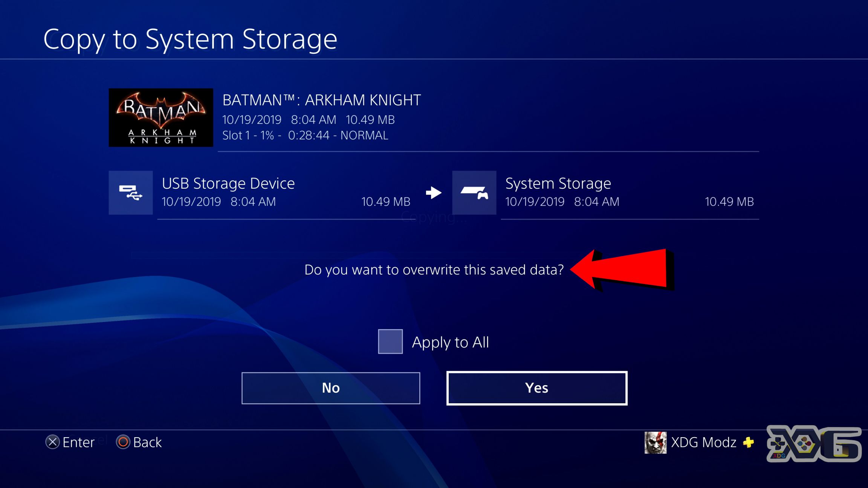Click the transfer arrow between storage devices
This screenshot has height=488, width=868.
pyautogui.click(x=433, y=192)
